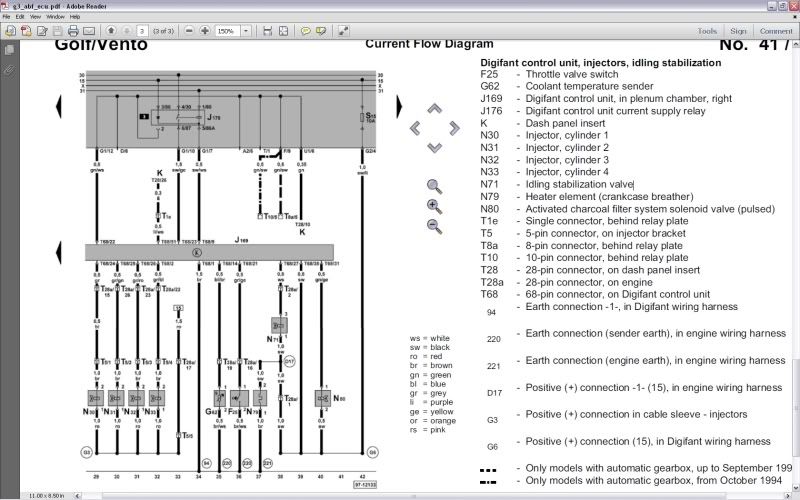
Task: Click the Email envelope icon in toolbar
Action: pos(88,31)
